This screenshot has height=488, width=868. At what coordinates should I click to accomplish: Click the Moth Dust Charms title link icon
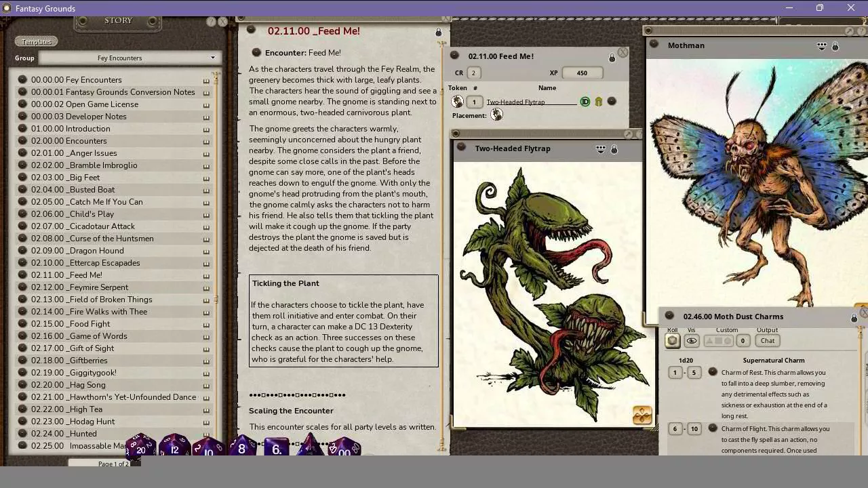[669, 316]
